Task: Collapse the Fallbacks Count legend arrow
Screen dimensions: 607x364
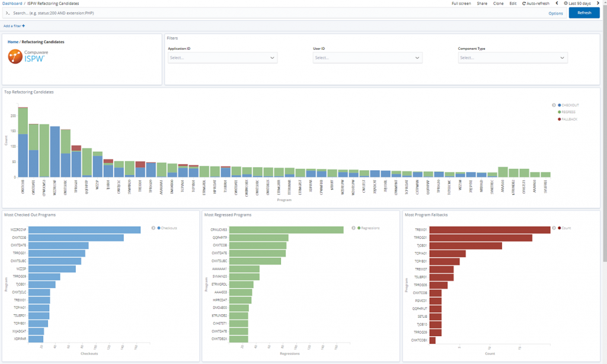Action: tap(554, 228)
